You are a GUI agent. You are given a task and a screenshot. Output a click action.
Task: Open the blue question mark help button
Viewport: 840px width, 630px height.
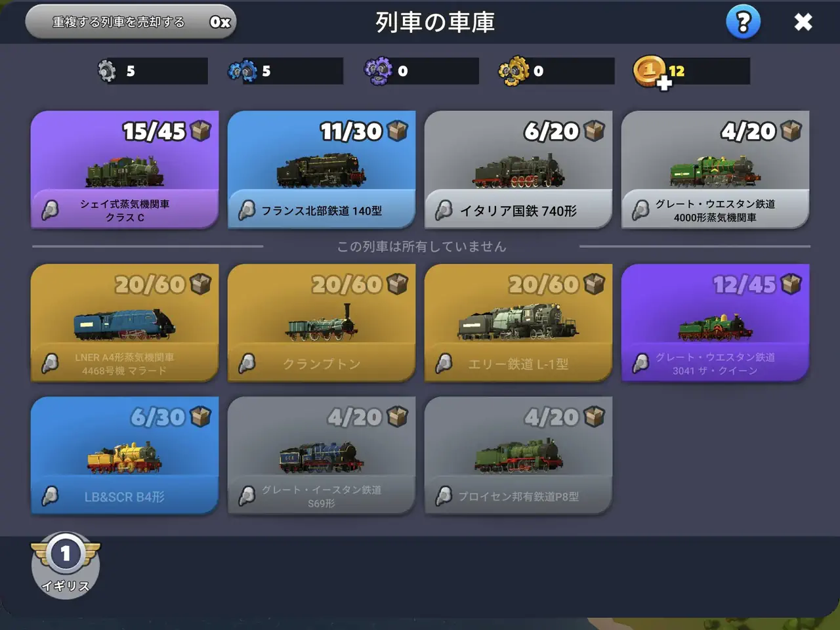click(743, 22)
